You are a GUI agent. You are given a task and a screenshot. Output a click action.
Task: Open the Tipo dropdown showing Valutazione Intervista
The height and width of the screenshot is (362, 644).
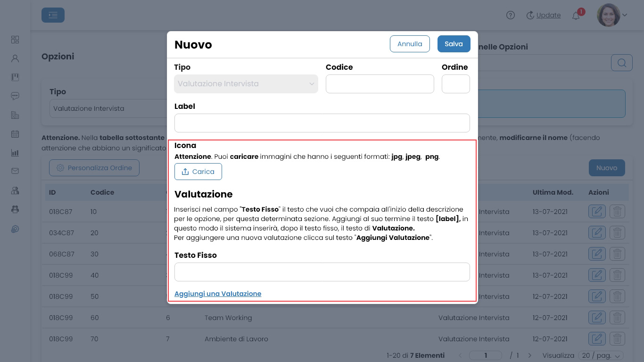coord(246,84)
